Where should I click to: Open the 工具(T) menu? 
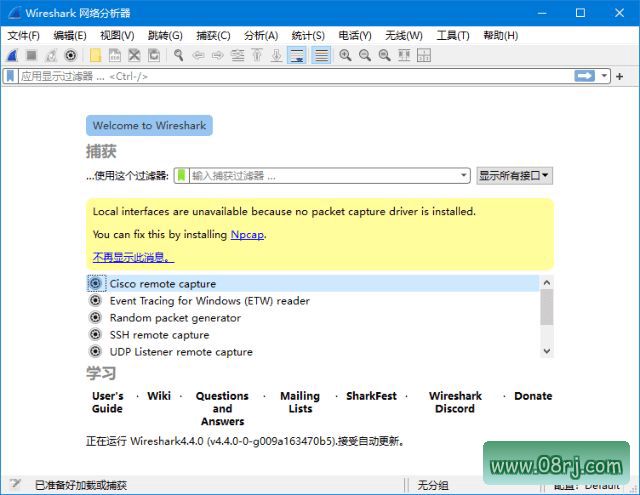tap(453, 36)
